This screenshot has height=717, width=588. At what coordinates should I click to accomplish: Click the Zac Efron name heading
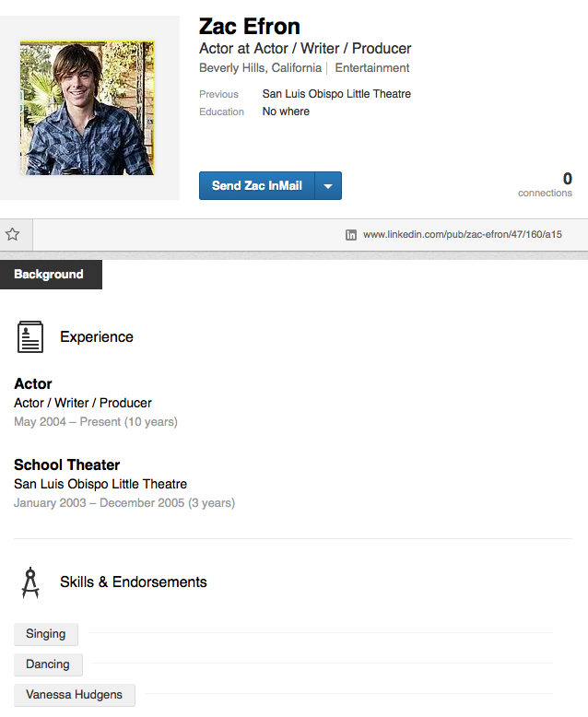pos(250,26)
